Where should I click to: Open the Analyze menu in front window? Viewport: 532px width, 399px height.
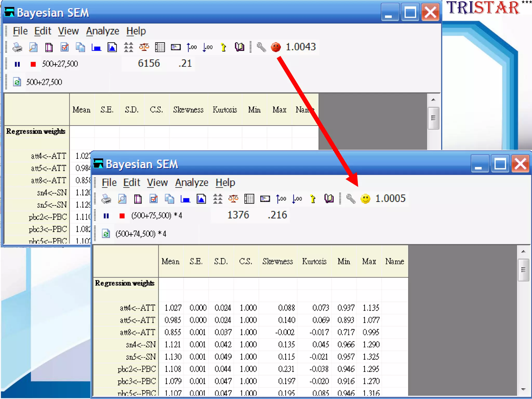(x=192, y=183)
